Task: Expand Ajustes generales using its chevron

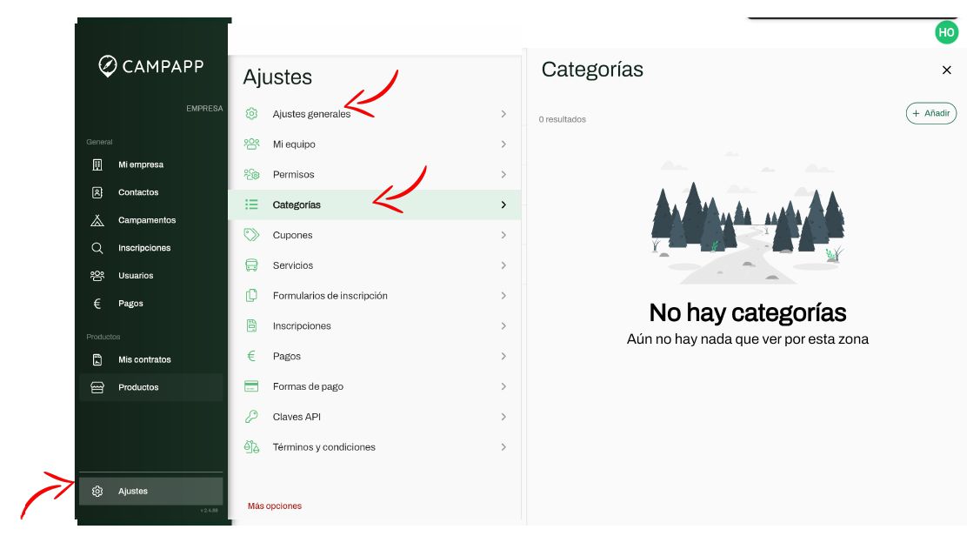Action: coord(503,114)
